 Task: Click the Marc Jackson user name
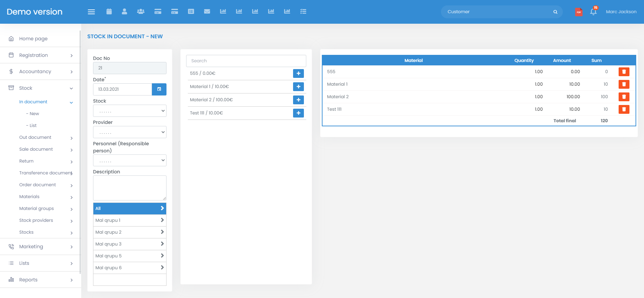[621, 12]
